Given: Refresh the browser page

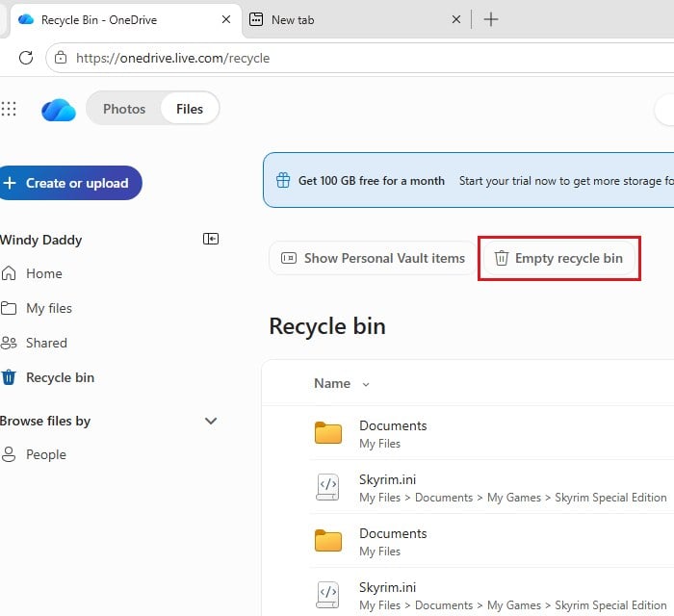Looking at the screenshot, I should tap(26, 58).
